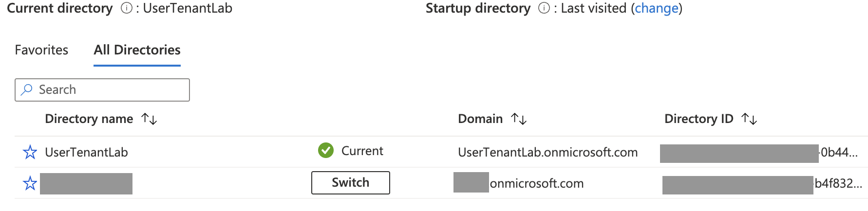The height and width of the screenshot is (211, 868).
Task: Sort by Domain using arrows icon
Action: point(519,119)
